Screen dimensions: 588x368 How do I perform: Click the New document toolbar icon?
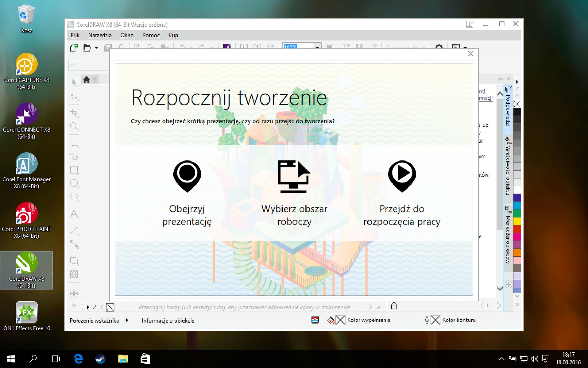74,48
